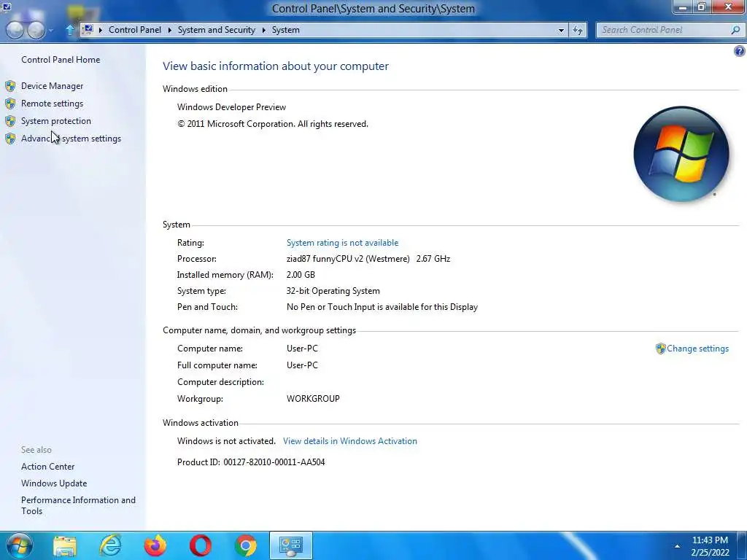
Task: Open Remote settings link
Action: click(x=52, y=104)
